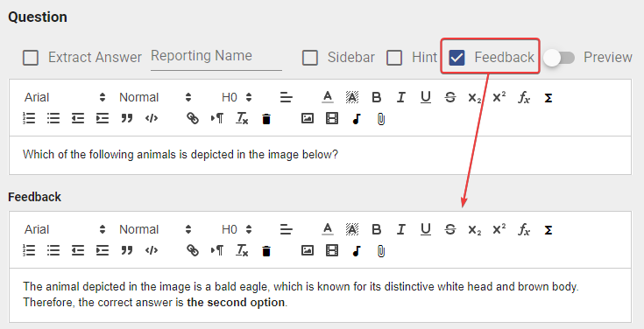The image size is (644, 329).
Task: Apply strikethrough in Question editor
Action: tap(450, 97)
